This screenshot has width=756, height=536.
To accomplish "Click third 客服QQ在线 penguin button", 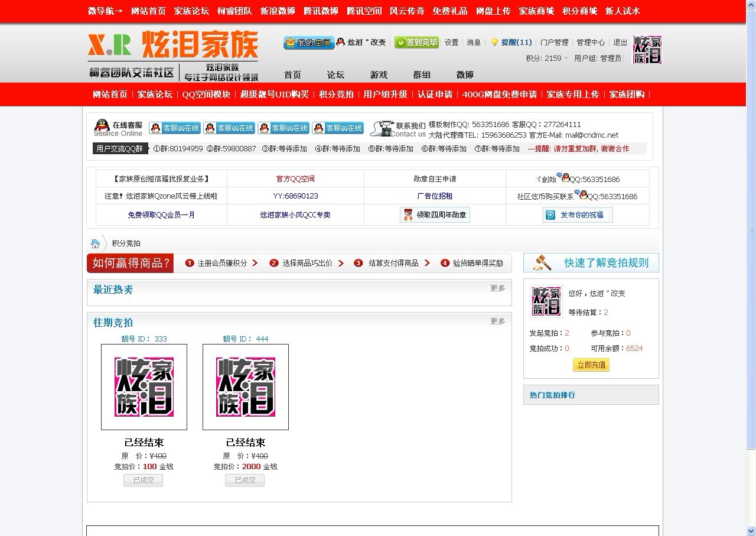I will (283, 128).
